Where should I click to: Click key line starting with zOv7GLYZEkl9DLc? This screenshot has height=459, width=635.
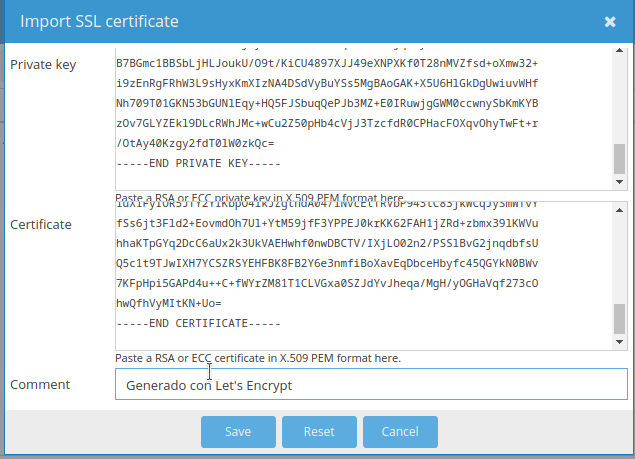click(x=327, y=124)
